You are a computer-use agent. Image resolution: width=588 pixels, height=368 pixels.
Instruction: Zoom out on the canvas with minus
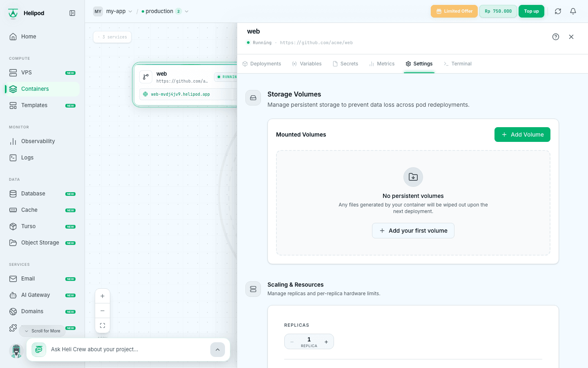102,311
